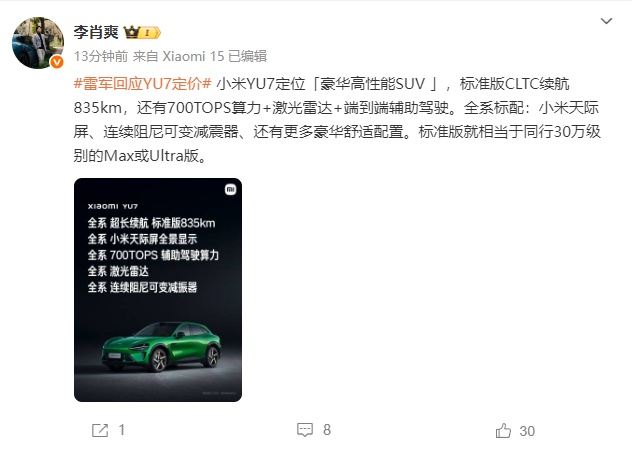Open the #雷军回应YU7定价# hashtag topic
The image size is (632, 449).
click(x=143, y=84)
